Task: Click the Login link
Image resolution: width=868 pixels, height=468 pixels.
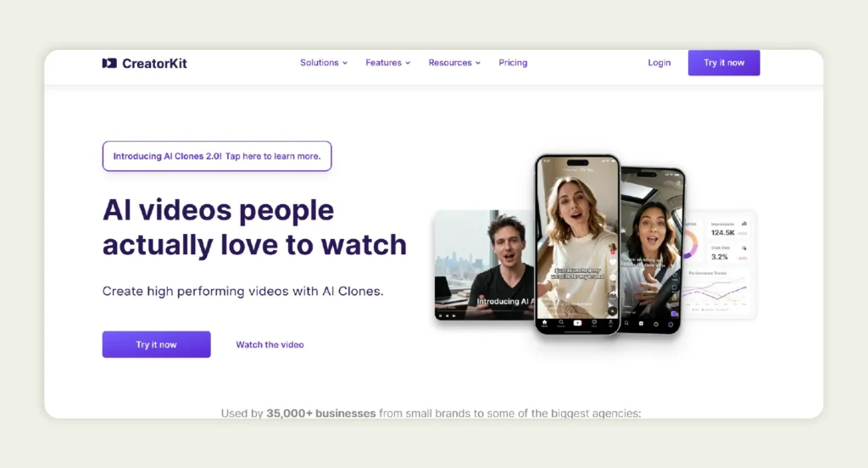Action: tap(659, 63)
